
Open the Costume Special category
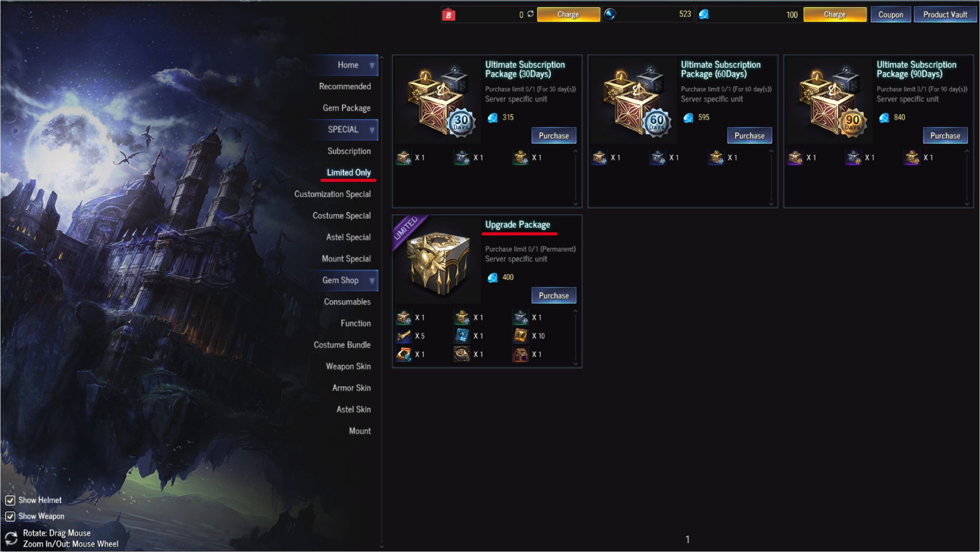(x=341, y=216)
